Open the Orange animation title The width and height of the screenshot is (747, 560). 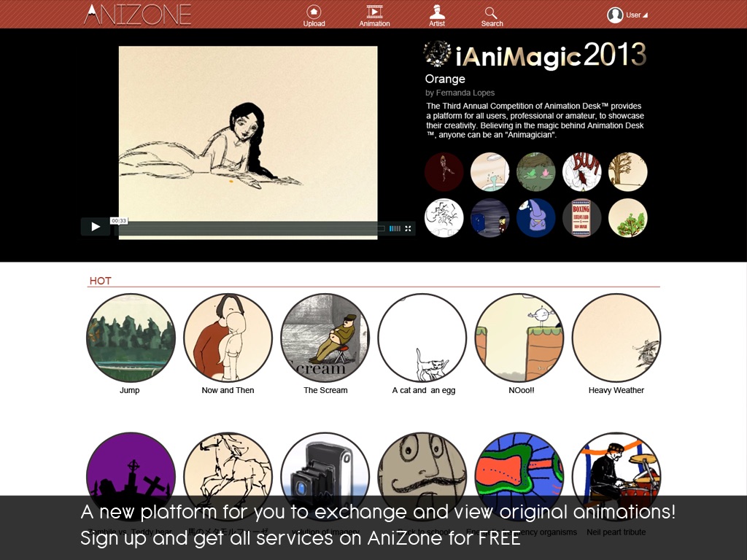(x=445, y=79)
